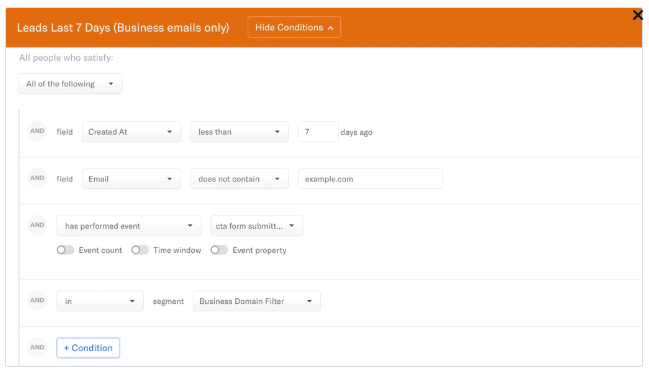Click the AND badge on performed event row

point(37,225)
